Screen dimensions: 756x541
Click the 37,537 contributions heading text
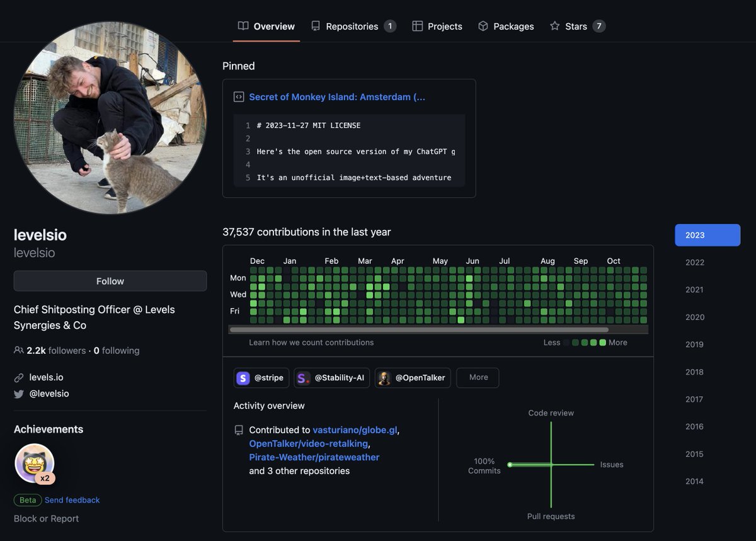(307, 232)
